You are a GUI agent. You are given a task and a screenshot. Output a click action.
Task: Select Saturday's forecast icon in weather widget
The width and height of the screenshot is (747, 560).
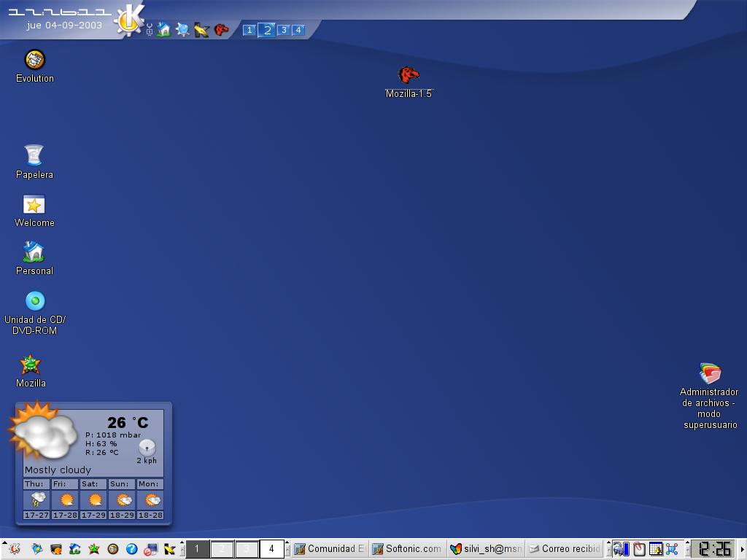coord(94,499)
